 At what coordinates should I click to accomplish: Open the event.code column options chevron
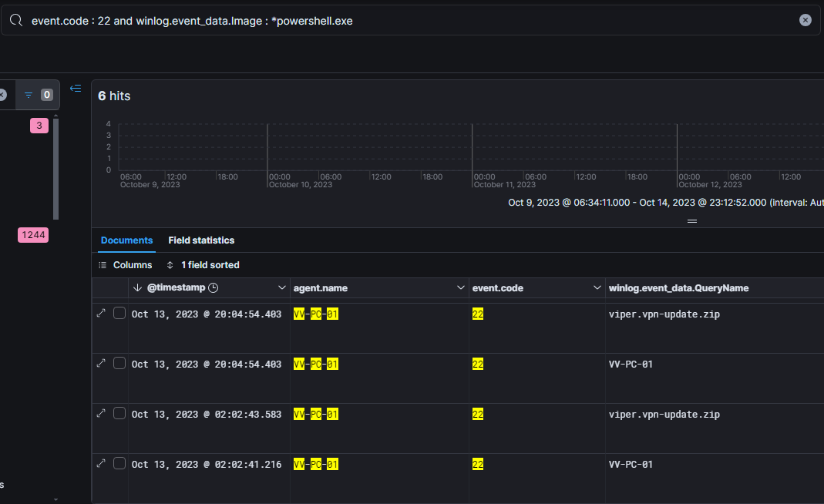[x=597, y=288]
